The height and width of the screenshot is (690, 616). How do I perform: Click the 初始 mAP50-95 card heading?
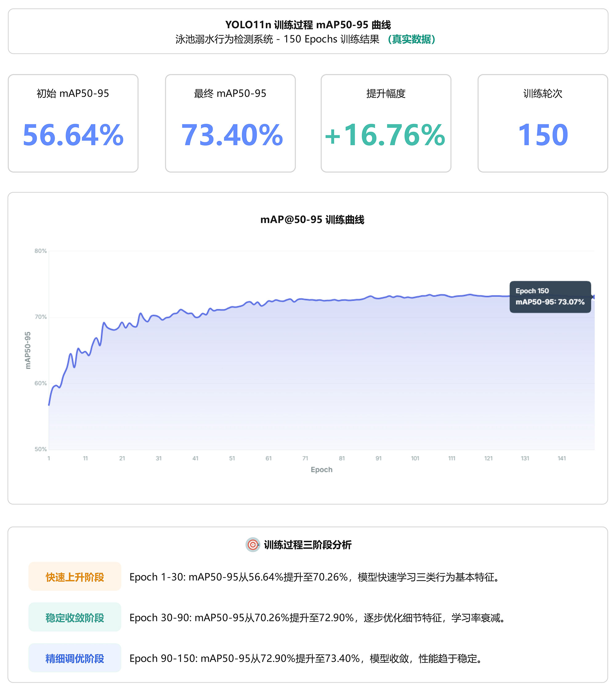click(73, 93)
